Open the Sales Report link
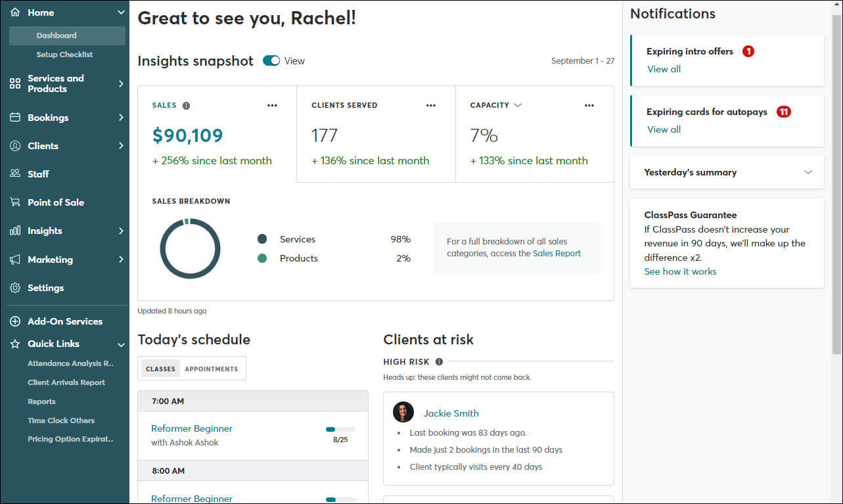 (557, 253)
